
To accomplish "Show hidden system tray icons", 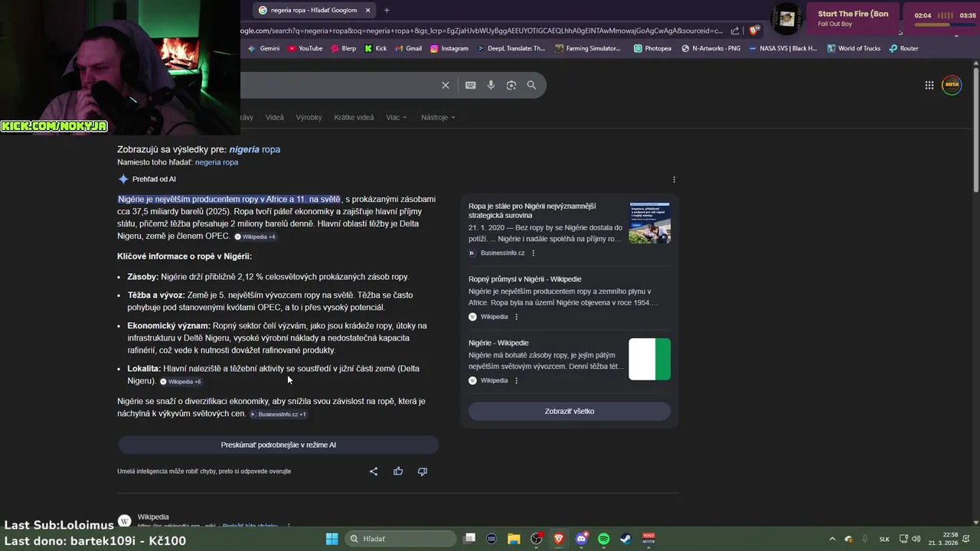I will click(832, 539).
